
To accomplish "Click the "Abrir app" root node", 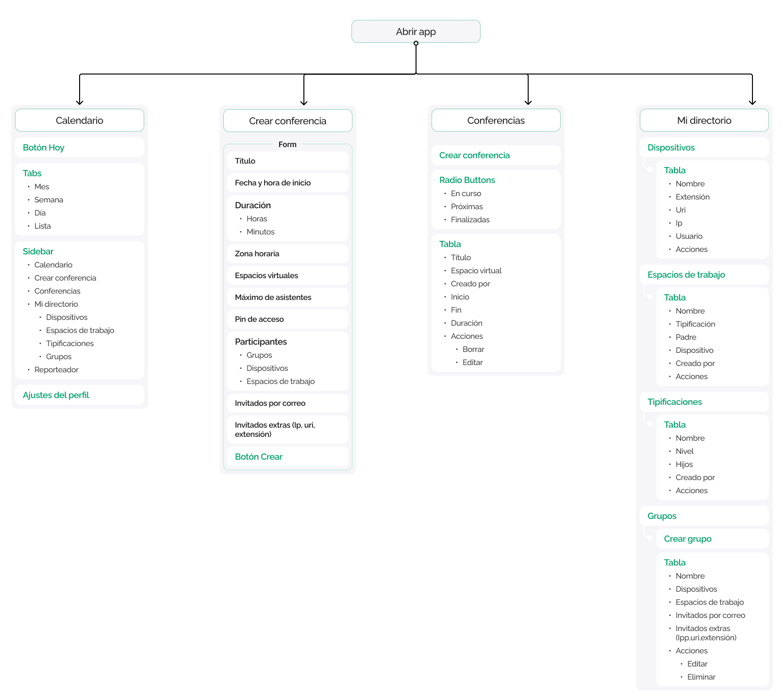I will point(416,32).
